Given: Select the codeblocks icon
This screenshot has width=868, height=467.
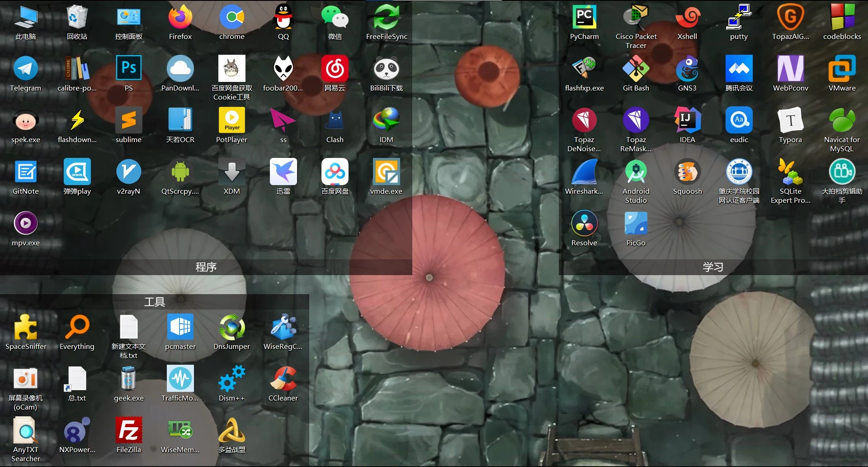Looking at the screenshot, I should [x=842, y=17].
